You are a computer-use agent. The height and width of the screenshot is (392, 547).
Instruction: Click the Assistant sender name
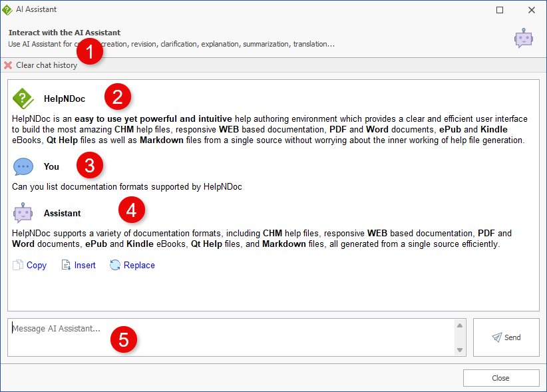pos(62,213)
